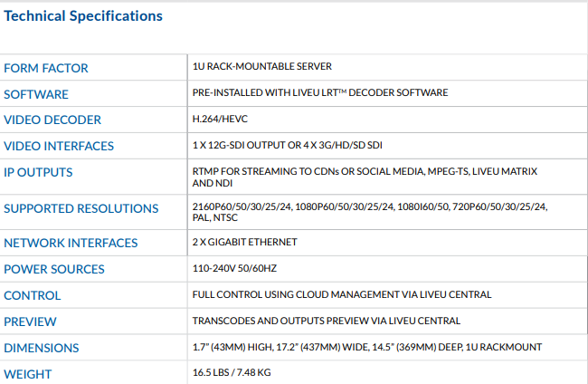The width and height of the screenshot is (588, 384).
Task: Select the POWER SOURCES label
Action: pos(54,269)
